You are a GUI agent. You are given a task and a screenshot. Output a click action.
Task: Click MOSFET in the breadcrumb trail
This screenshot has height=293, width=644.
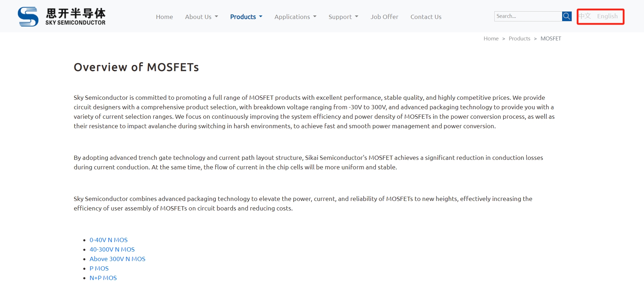(x=551, y=39)
